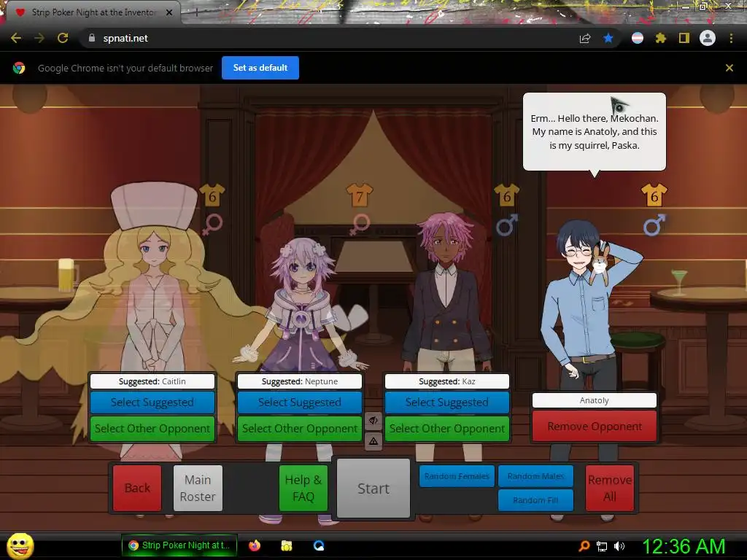Click the gray Start button

373,489
